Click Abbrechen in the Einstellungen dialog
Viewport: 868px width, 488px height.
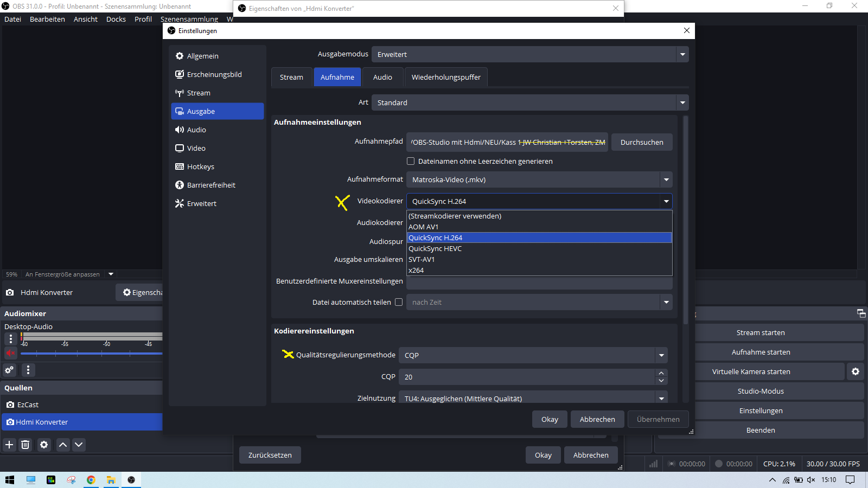click(597, 419)
